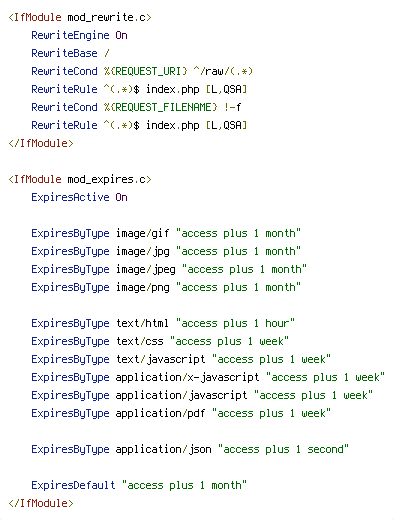Screen dimensions: 394x520
Task: Click the opening IfModule mod_rewrite.c tag
Action: pos(80,17)
